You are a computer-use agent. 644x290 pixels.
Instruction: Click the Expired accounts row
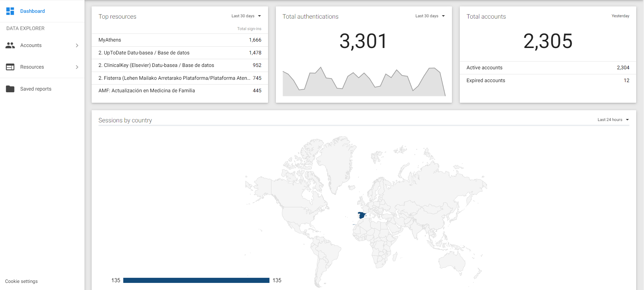(548, 80)
